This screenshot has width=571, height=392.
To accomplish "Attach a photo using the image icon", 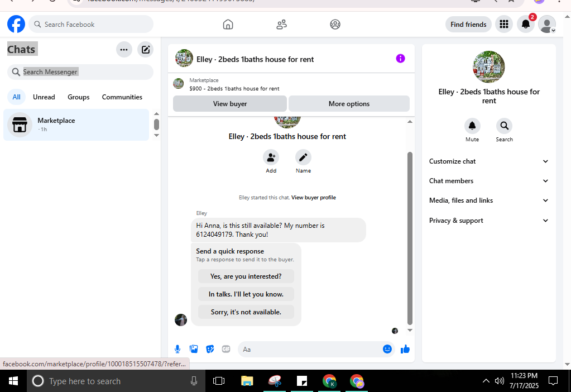I will point(194,349).
